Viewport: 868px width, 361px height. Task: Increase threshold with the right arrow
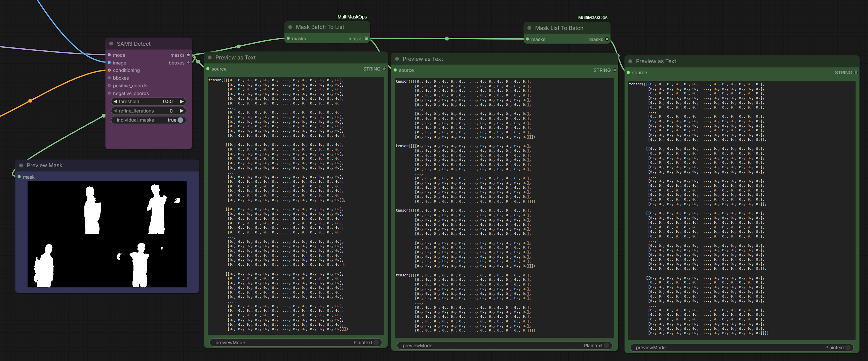tap(182, 101)
